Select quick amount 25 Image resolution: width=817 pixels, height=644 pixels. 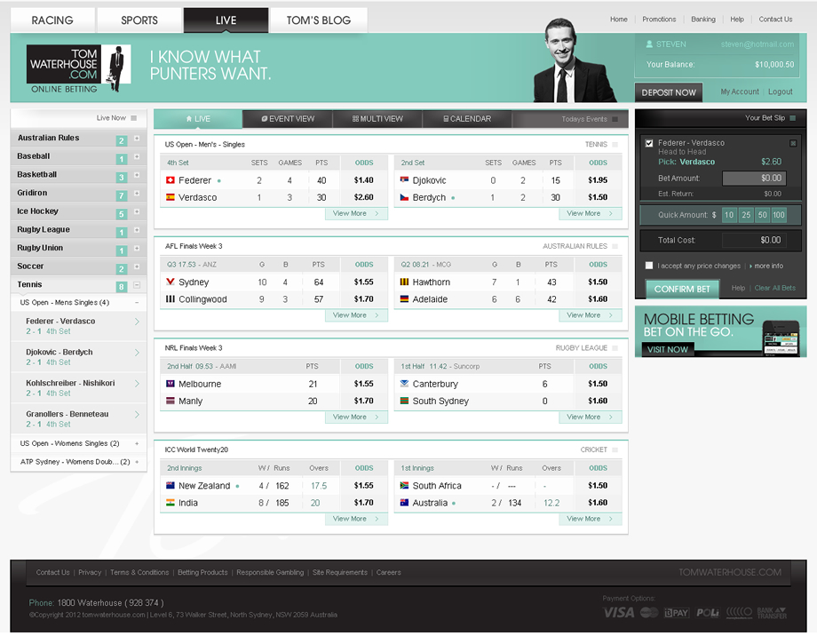click(746, 215)
